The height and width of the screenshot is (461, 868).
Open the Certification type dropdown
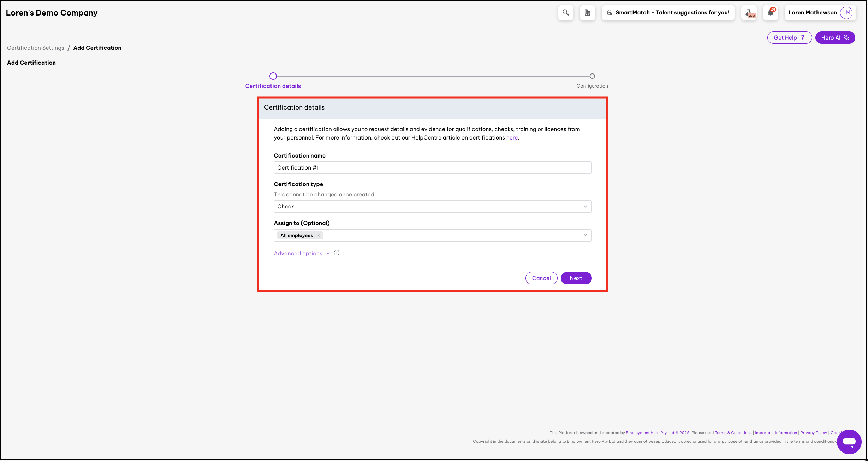(432, 207)
